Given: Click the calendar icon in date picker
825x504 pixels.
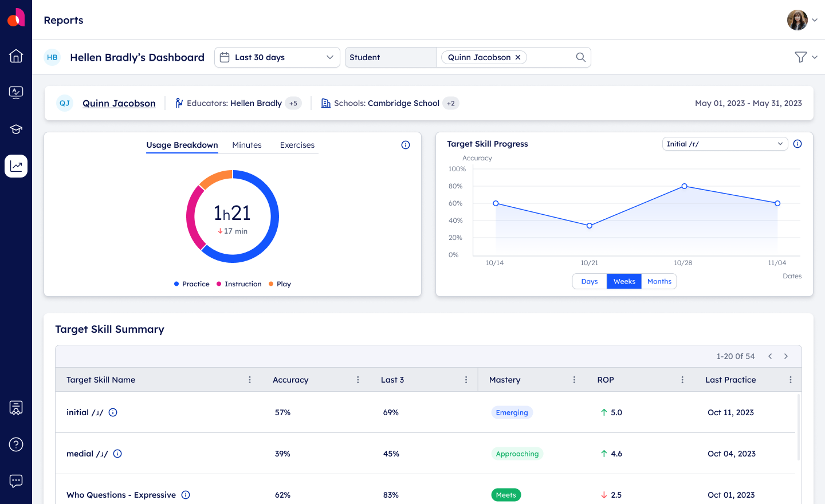Looking at the screenshot, I should point(225,57).
